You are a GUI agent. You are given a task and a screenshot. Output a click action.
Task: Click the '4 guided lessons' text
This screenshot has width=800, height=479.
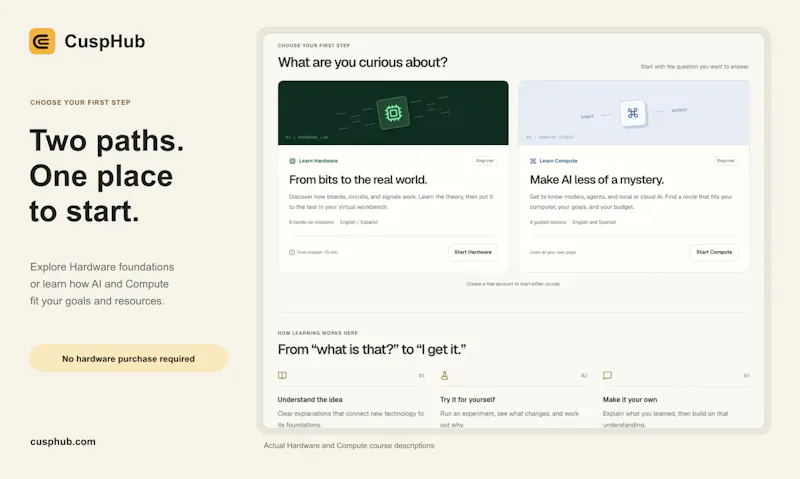pos(548,222)
